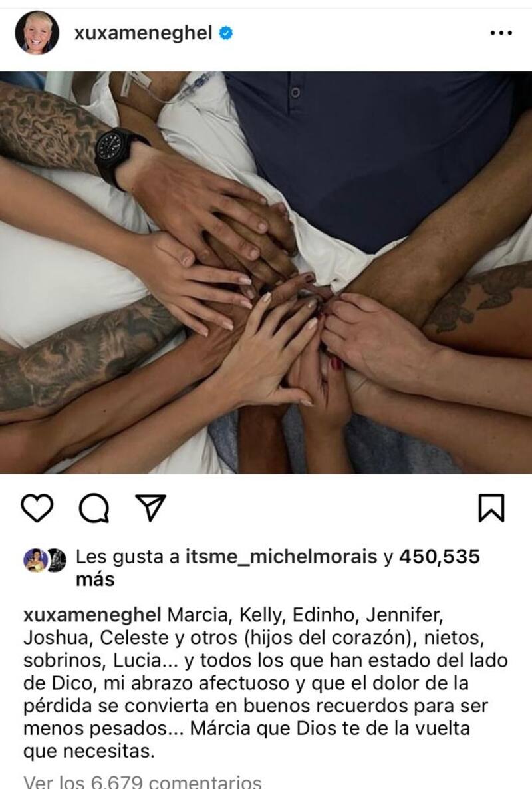Open the three-dot more options menu

501,33
